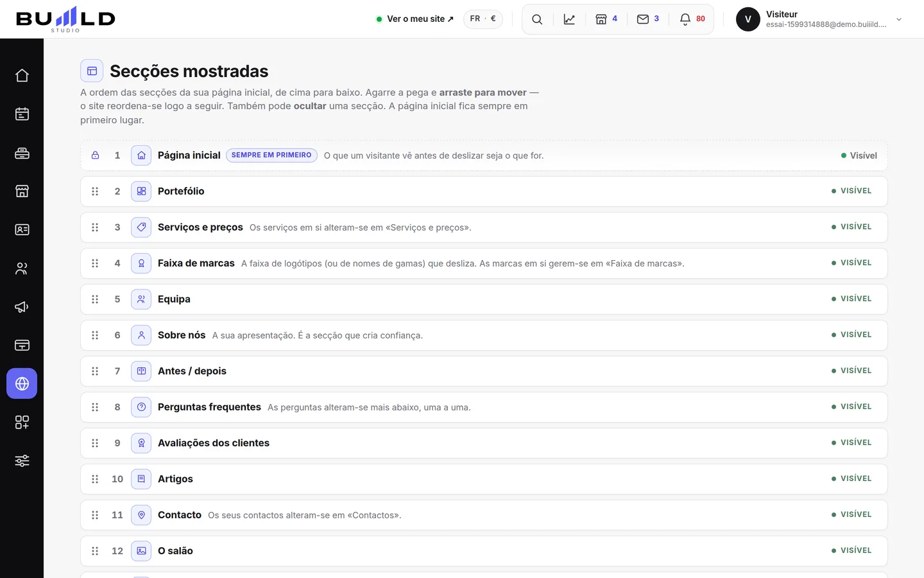The width and height of the screenshot is (924, 578).
Task: Click the sofa icon in sidebar
Action: [x=22, y=152]
